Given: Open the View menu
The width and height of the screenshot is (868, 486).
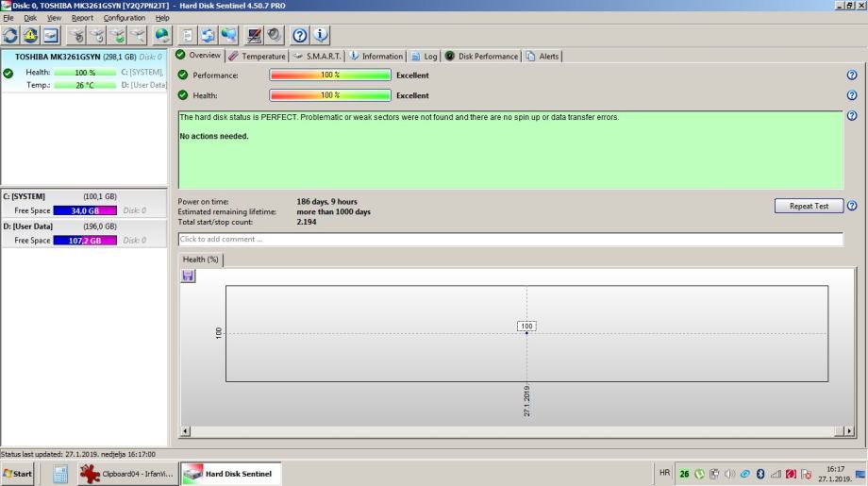Looking at the screenshot, I should click(x=54, y=18).
